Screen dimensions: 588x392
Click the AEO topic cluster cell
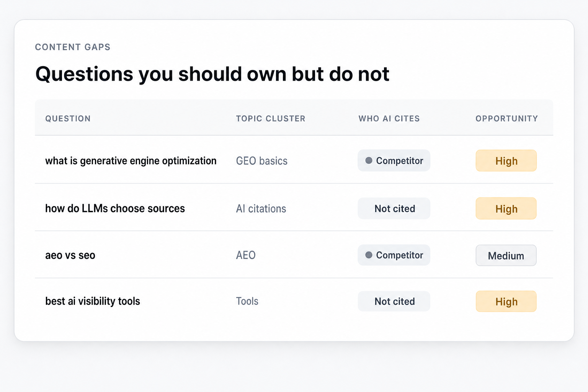click(x=246, y=255)
